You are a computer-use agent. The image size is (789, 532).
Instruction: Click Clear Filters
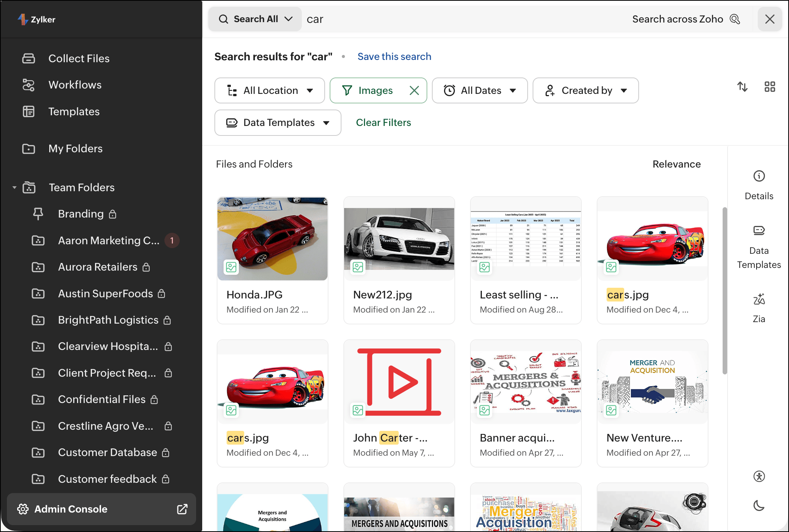pyautogui.click(x=383, y=123)
